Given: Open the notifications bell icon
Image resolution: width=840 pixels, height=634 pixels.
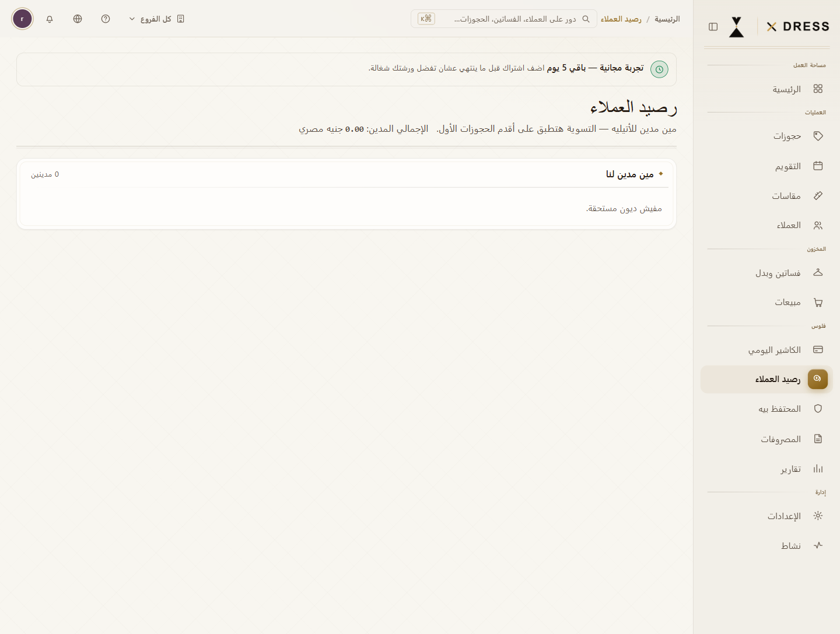Looking at the screenshot, I should [x=50, y=19].
